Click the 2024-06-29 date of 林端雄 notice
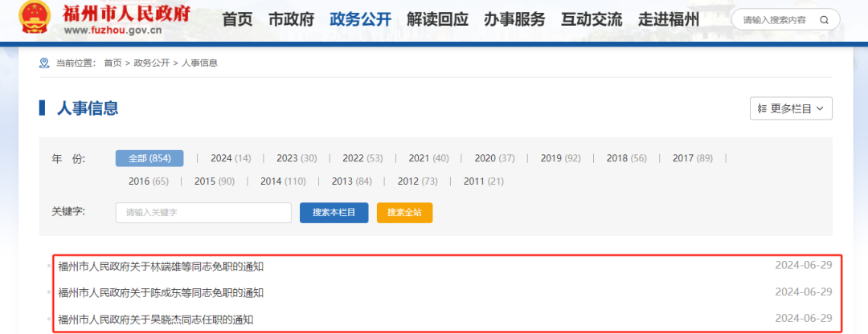868x334 pixels. (x=804, y=266)
